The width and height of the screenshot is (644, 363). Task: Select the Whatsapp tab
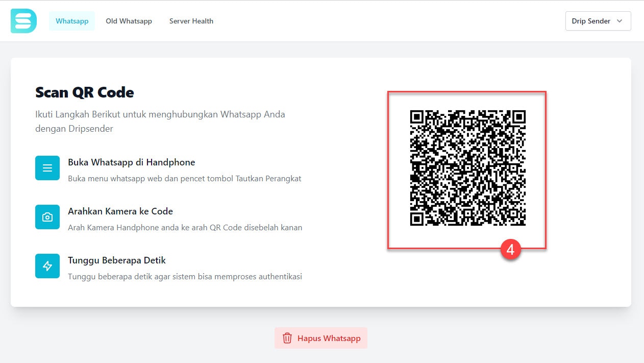click(x=71, y=21)
